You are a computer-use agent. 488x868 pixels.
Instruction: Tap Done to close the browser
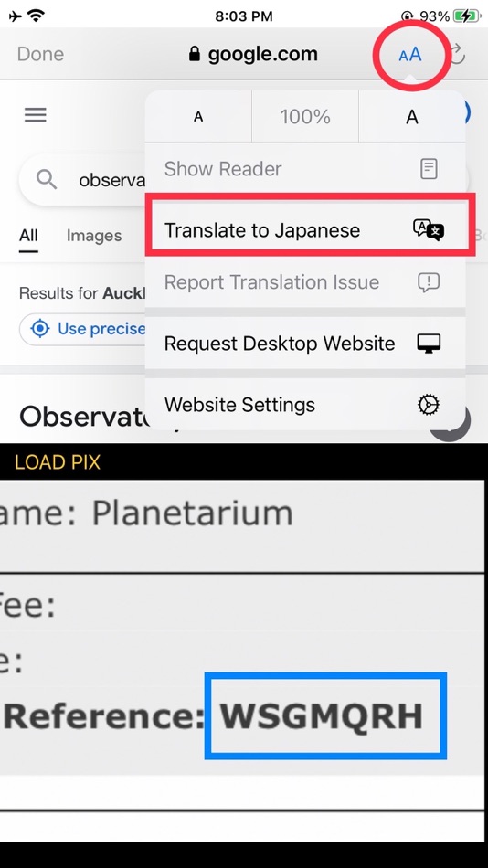40,54
